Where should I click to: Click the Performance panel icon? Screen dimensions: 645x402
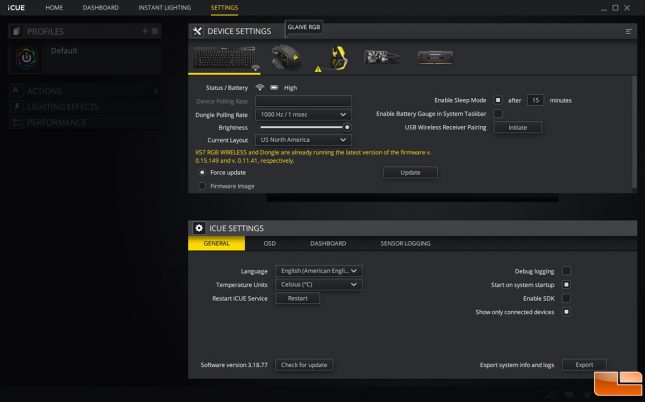point(16,123)
